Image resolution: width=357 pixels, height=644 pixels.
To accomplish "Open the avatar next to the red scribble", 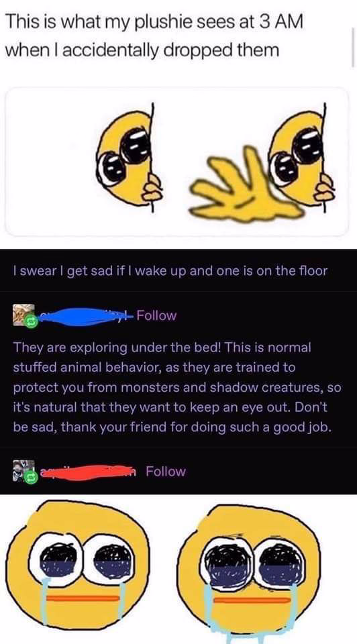I will click(24, 471).
